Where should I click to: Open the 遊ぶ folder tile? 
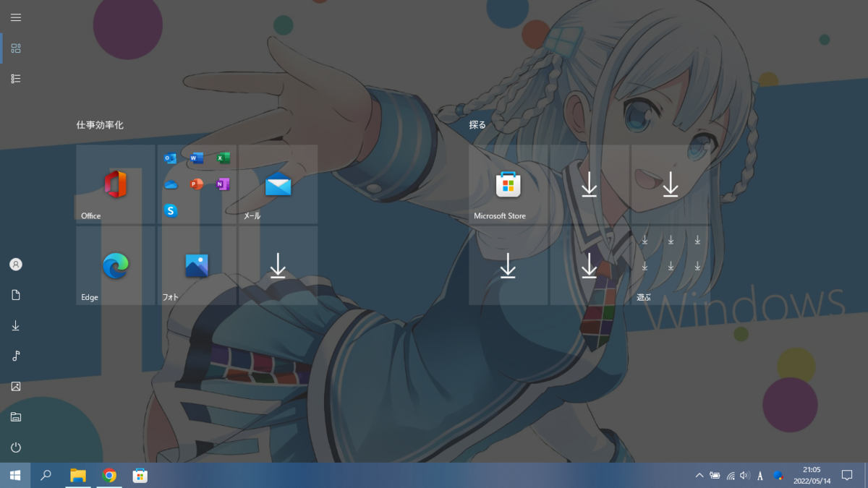671,265
